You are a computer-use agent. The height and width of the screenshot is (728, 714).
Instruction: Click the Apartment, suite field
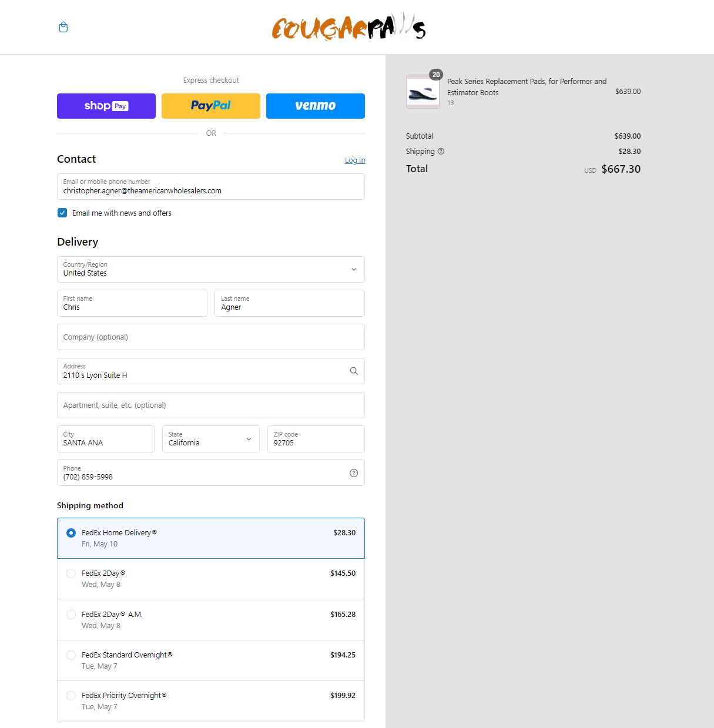tap(211, 405)
